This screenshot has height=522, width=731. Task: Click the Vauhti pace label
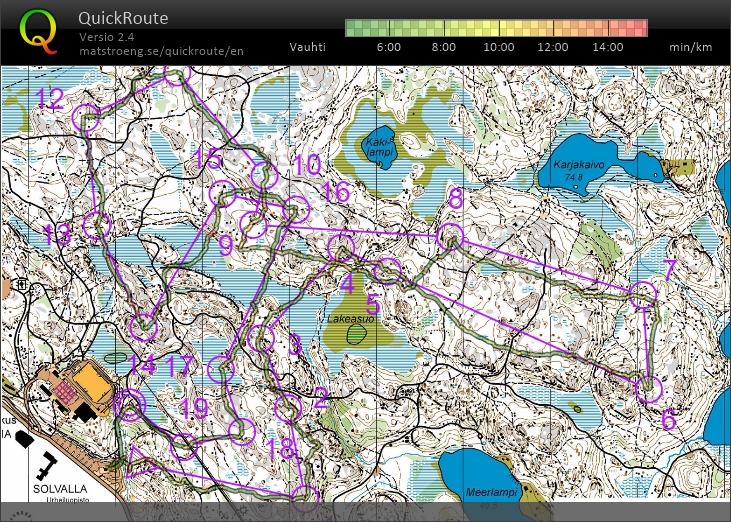(306, 47)
